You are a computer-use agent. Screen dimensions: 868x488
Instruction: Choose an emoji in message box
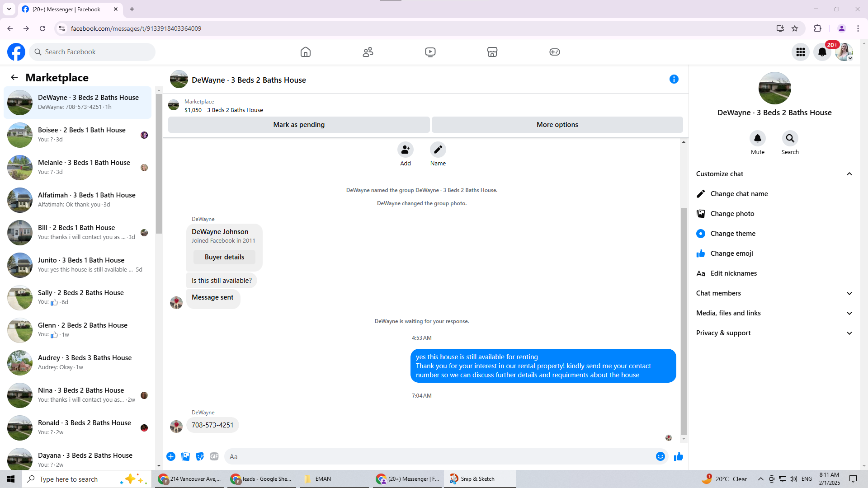(x=660, y=457)
